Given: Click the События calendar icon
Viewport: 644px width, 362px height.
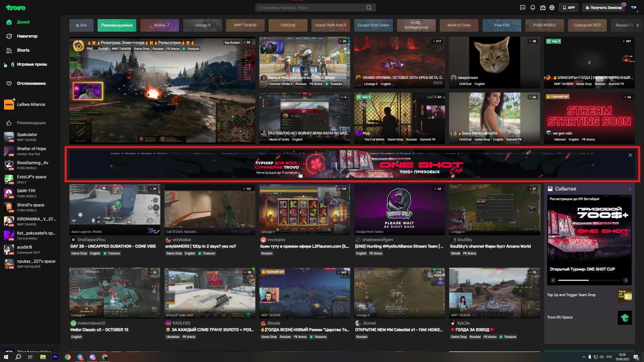Looking at the screenshot, I should pos(550,189).
